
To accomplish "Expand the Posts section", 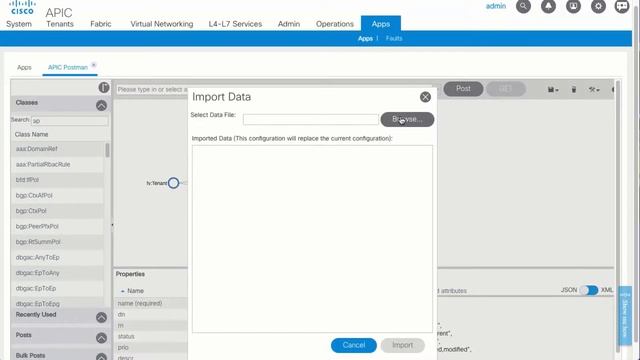I will pos(102,338).
